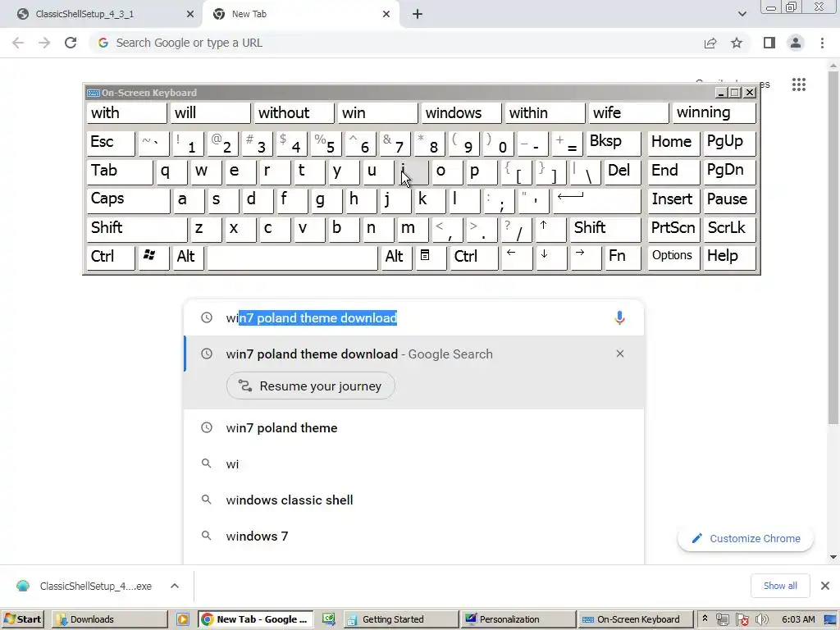This screenshot has width=840, height=630.
Task: Click the up arrow key on On-Screen Keyboard
Action: click(550, 230)
